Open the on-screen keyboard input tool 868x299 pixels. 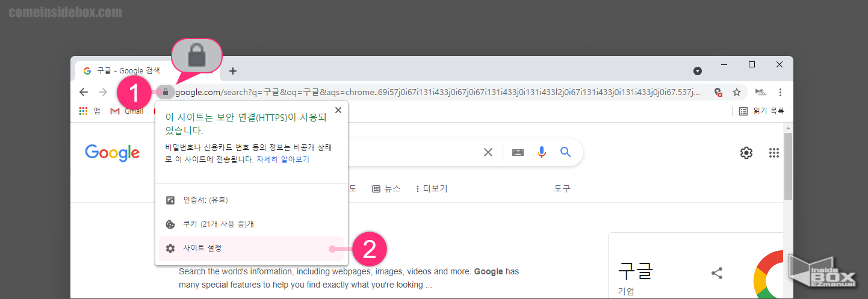tap(518, 152)
